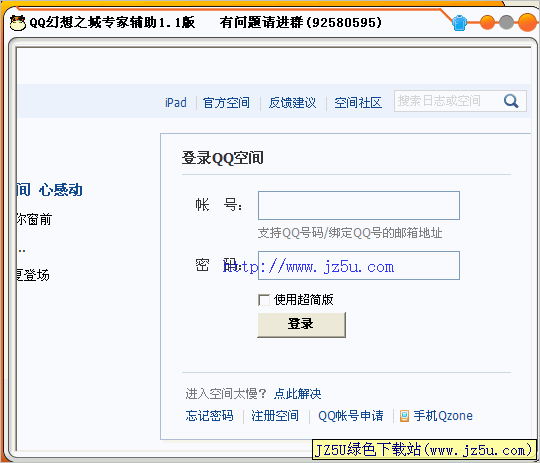Image resolution: width=540 pixels, height=463 pixels.
Task: Click the blue shirt skin icon
Action: (459, 23)
